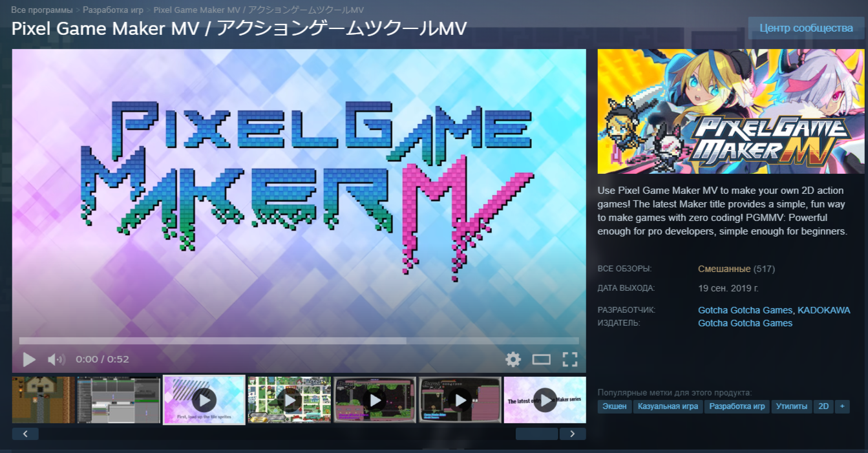Open the gray editor screenshot thumbnail
868x453 pixels.
[119, 400]
